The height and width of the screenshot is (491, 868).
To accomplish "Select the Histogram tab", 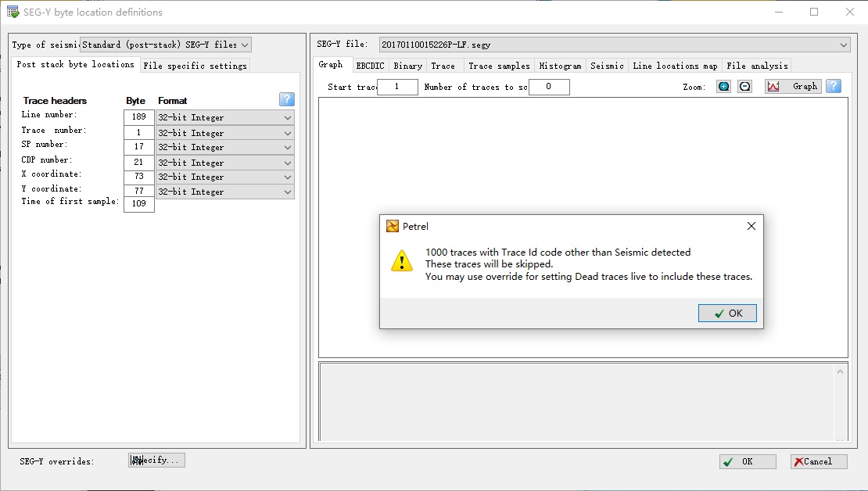I will pos(560,66).
